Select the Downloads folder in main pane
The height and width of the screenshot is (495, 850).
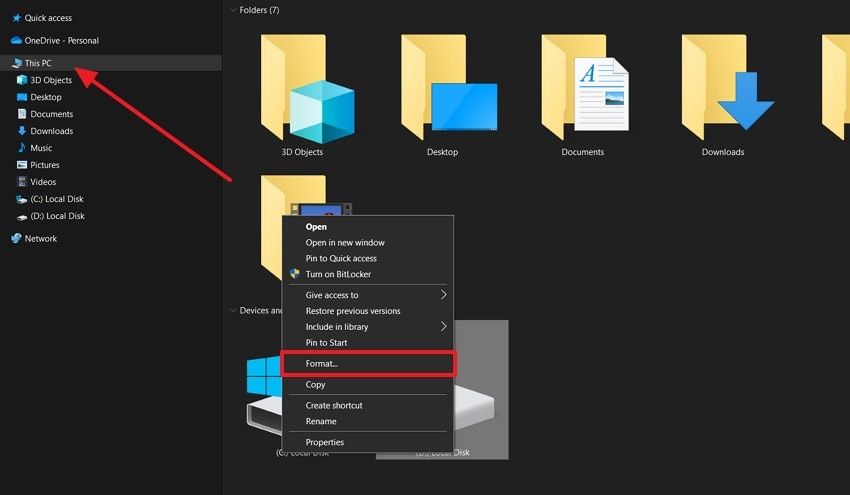[x=727, y=87]
